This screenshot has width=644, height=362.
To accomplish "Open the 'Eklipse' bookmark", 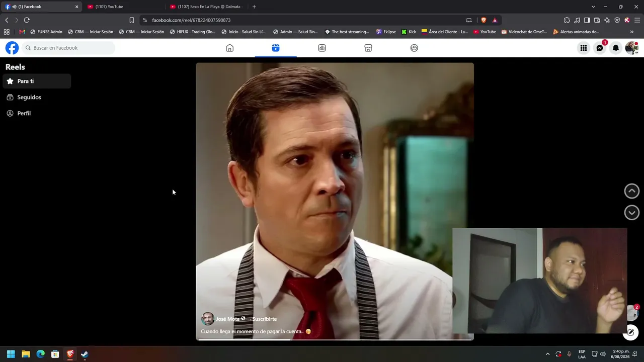I will [386, 32].
